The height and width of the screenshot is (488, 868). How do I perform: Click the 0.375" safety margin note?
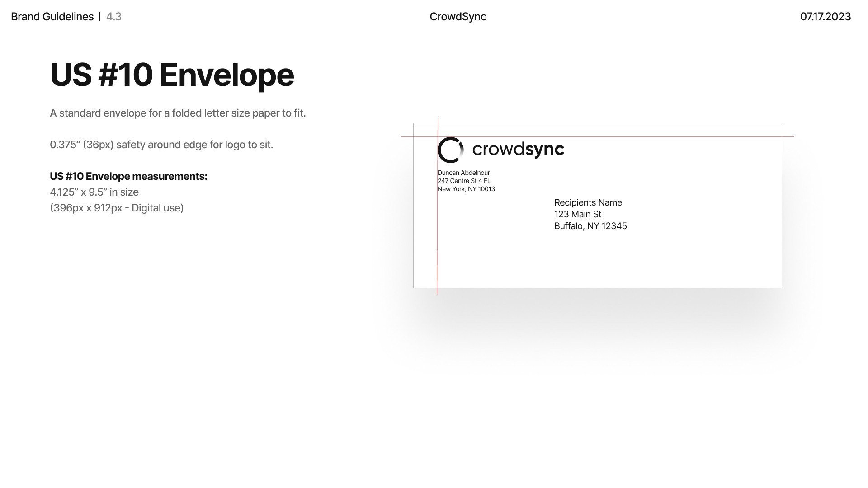pyautogui.click(x=161, y=145)
